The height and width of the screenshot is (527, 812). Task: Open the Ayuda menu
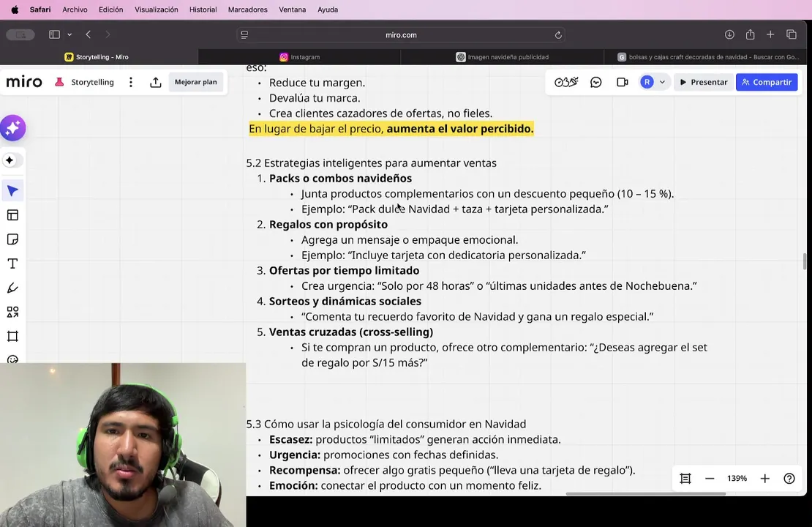pyautogui.click(x=327, y=10)
